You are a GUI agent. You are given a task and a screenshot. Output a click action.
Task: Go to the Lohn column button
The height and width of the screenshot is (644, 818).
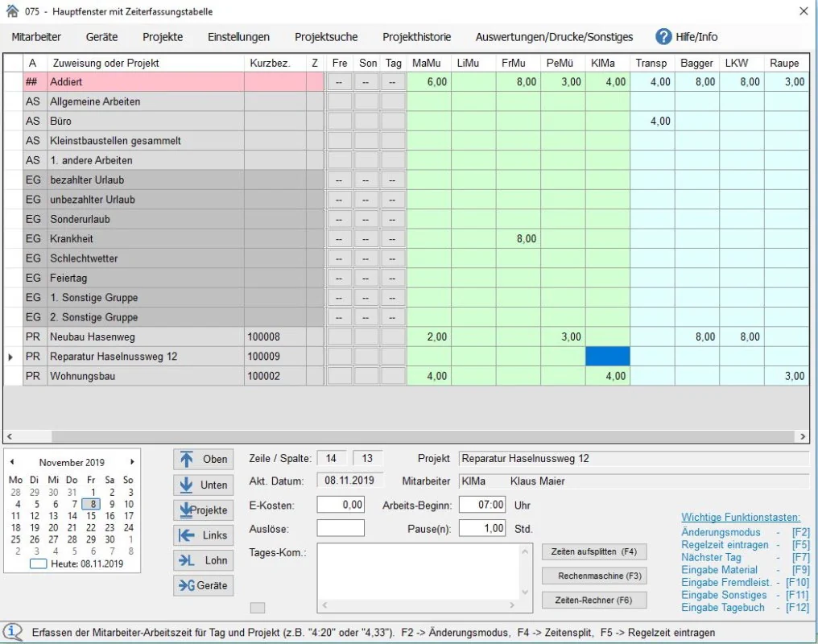tap(203, 560)
